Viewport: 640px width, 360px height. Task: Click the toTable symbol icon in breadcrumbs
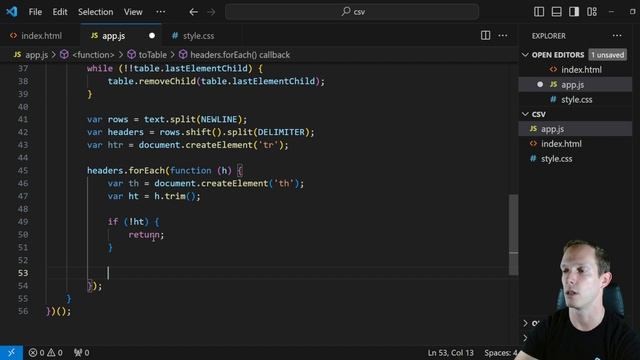click(x=131, y=55)
